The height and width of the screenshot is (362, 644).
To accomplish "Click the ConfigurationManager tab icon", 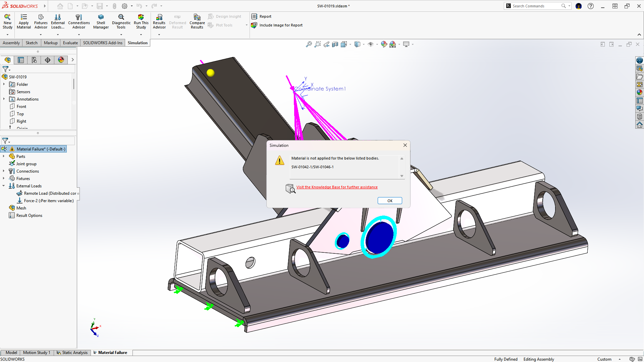I will pos(34,60).
